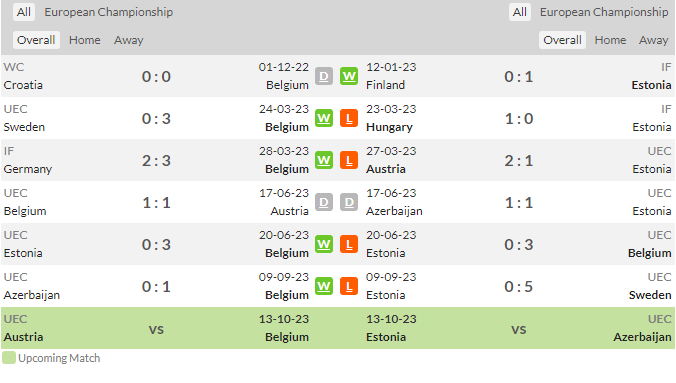Click the loss badge for Estonia vs Sweden
This screenshot has width=676, height=383.
pyautogui.click(x=349, y=286)
